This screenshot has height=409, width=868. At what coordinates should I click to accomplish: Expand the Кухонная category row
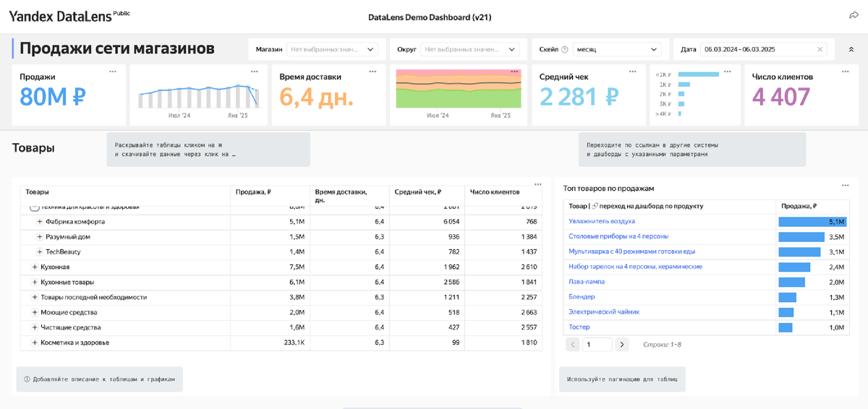(x=34, y=267)
